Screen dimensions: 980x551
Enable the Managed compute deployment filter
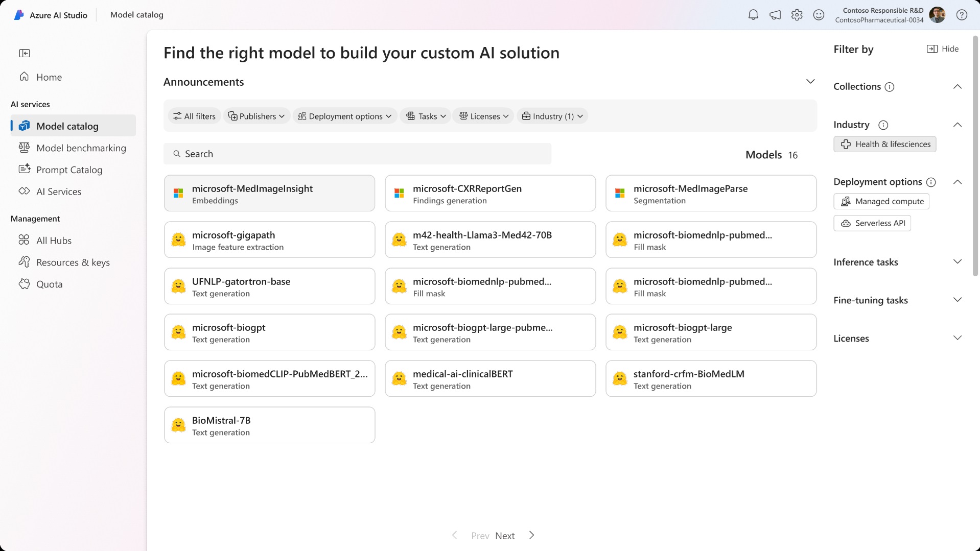[881, 201]
